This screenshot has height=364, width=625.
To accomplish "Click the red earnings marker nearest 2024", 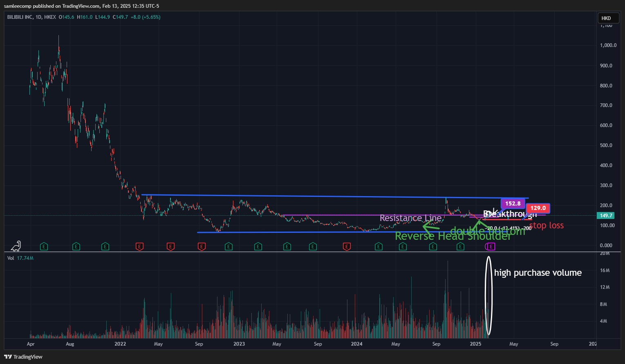I will click(347, 246).
